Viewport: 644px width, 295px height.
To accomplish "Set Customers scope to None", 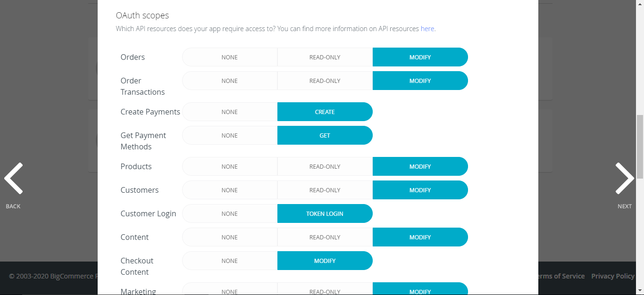I will point(230,190).
